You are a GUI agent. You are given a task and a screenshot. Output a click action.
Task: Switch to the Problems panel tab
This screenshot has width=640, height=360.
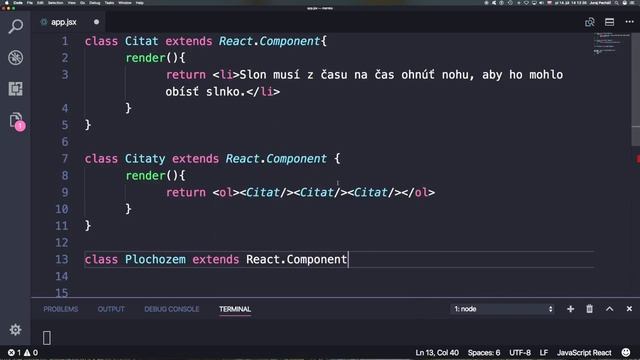pyautogui.click(x=60, y=309)
